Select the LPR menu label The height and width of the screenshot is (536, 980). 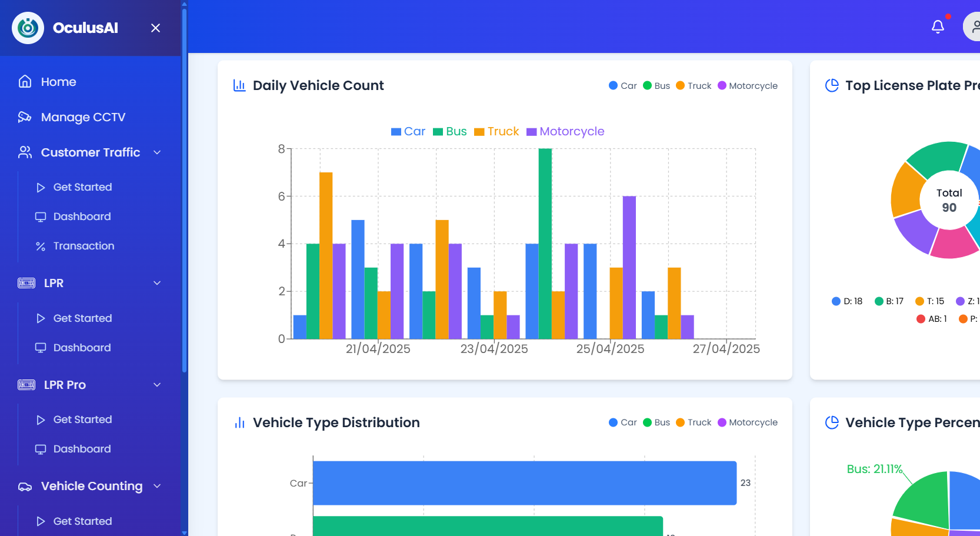pyautogui.click(x=54, y=283)
